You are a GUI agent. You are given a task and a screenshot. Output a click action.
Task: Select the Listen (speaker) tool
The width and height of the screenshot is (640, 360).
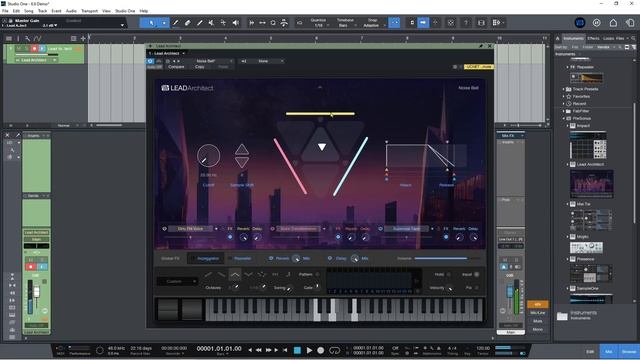point(236,23)
